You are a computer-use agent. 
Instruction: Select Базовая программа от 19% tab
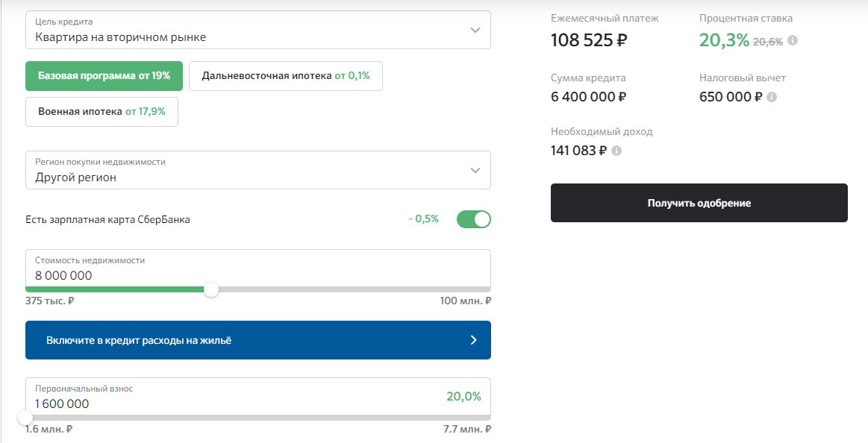pos(104,76)
